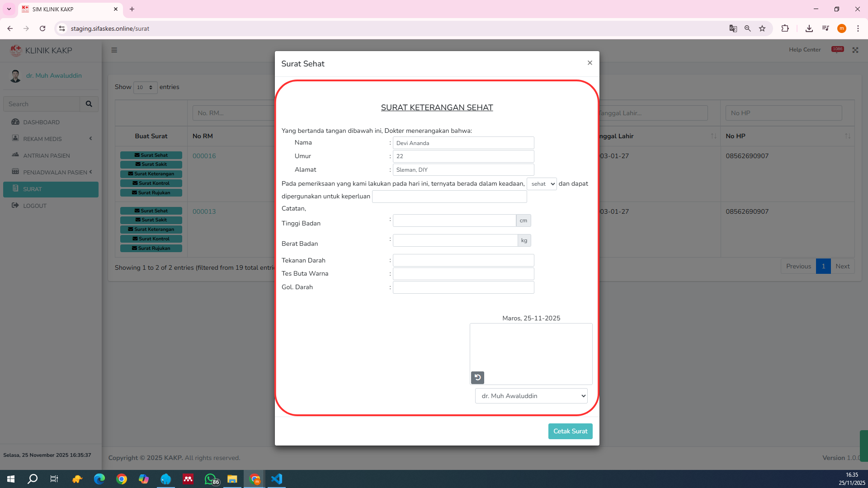Click the Tinggi Badan input field

454,221
